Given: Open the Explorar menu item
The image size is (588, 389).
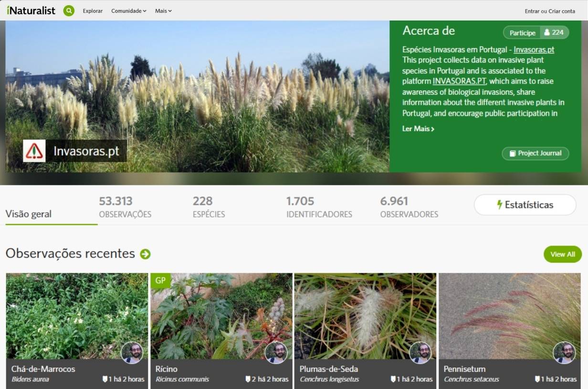Looking at the screenshot, I should [93, 11].
